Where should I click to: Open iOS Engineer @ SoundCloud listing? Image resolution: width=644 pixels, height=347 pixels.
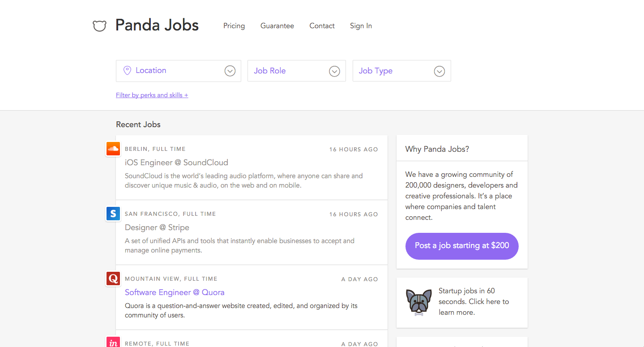(x=176, y=163)
